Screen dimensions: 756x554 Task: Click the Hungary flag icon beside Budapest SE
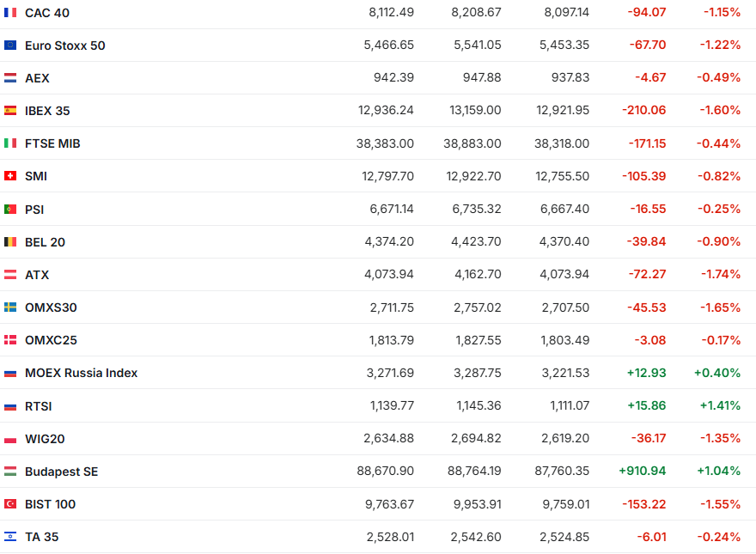(10, 472)
